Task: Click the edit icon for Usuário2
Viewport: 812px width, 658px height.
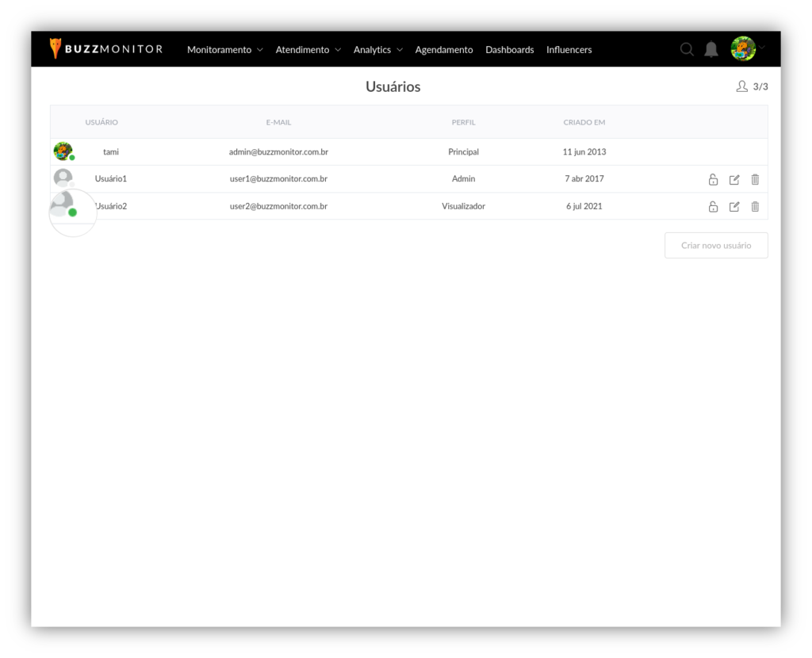Action: 734,207
